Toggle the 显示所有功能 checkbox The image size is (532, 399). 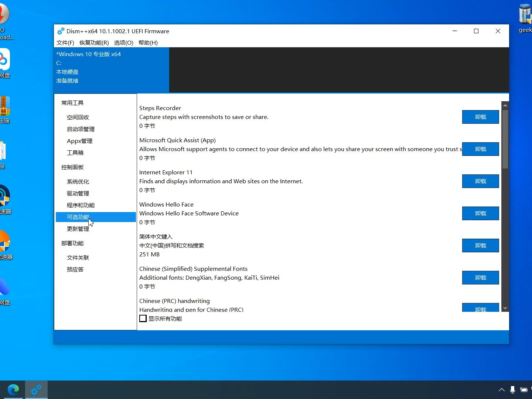143,318
